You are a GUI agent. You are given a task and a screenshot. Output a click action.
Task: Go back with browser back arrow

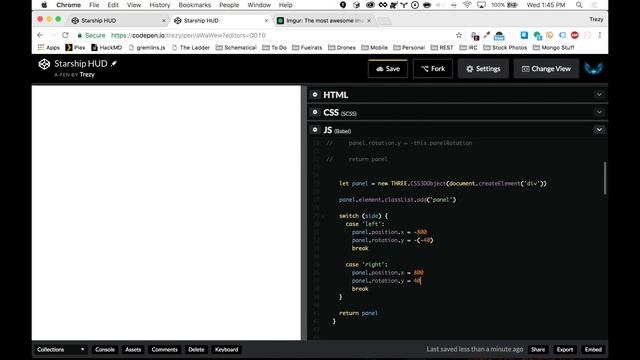tap(40, 35)
